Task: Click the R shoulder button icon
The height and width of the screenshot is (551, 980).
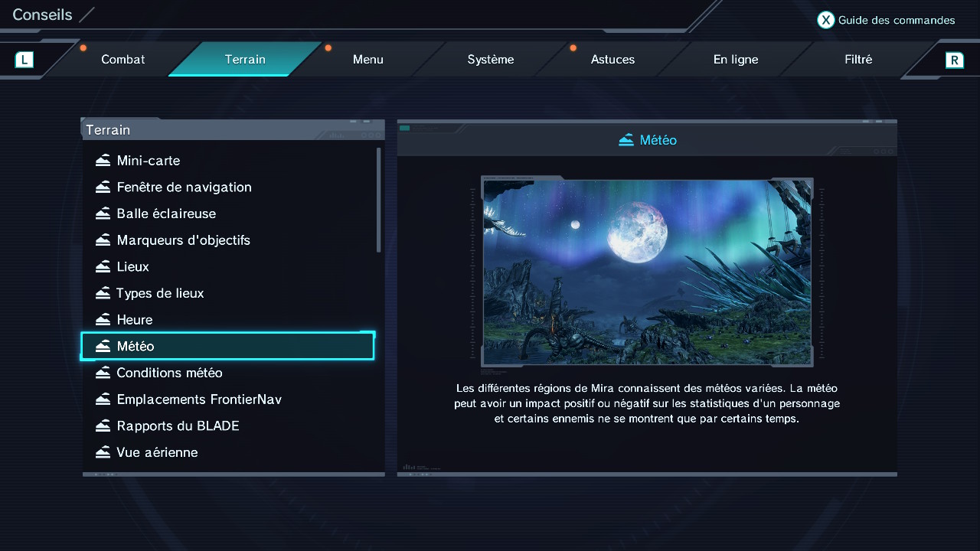Action: 954,60
